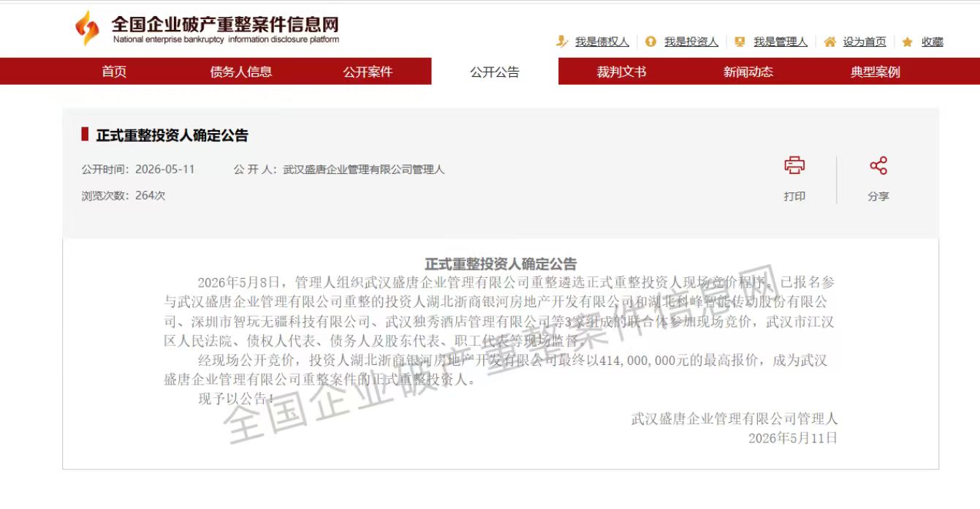Click English subtitle National enterprise bankruptcy platform
The height and width of the screenshot is (509, 980).
(226, 39)
